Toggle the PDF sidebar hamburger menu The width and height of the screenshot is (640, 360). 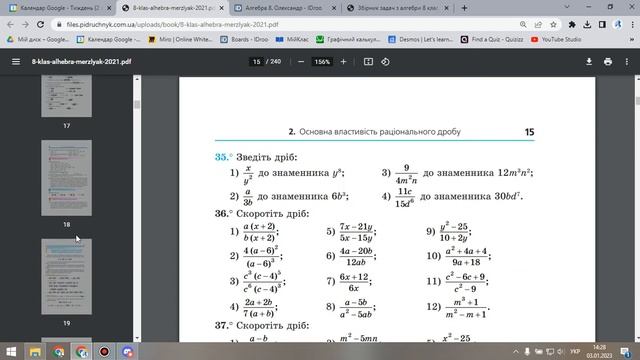point(16,62)
